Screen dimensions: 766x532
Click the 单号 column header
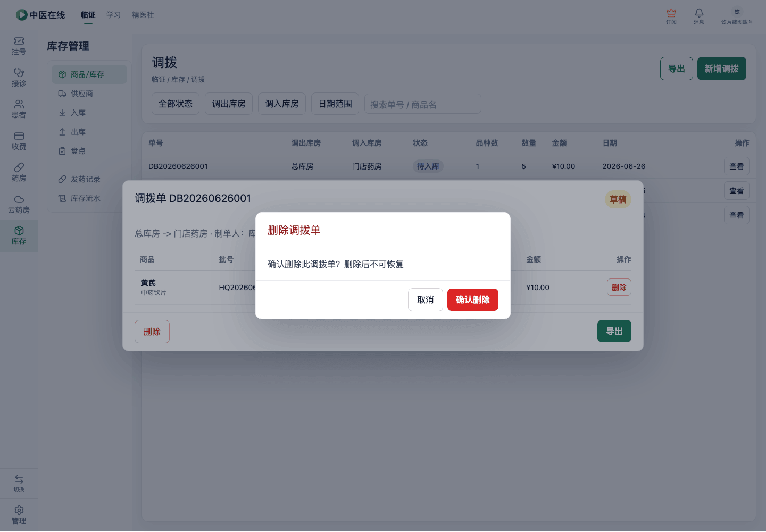pos(156,143)
